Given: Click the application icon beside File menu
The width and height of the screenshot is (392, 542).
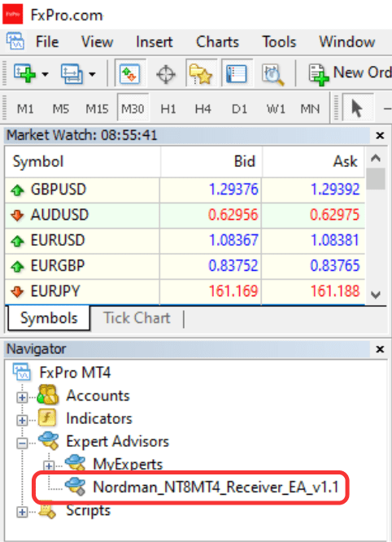Looking at the screenshot, I should (15, 42).
